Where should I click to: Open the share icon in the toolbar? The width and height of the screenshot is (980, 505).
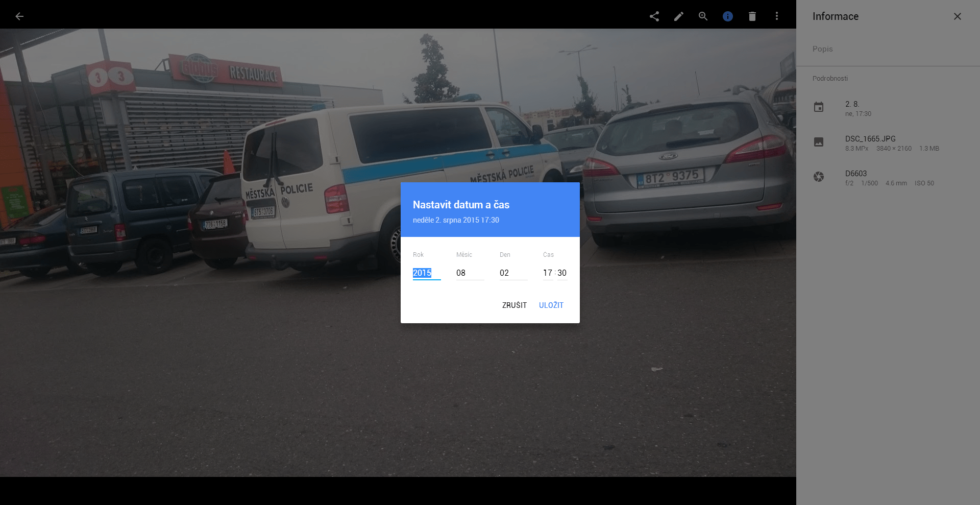click(x=654, y=16)
